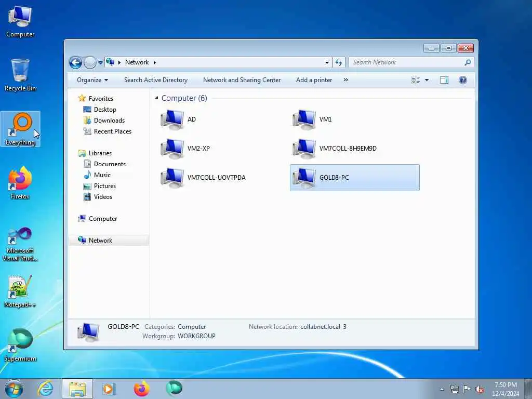Refresh the Network folder view
This screenshot has width=532, height=399.
click(x=339, y=62)
